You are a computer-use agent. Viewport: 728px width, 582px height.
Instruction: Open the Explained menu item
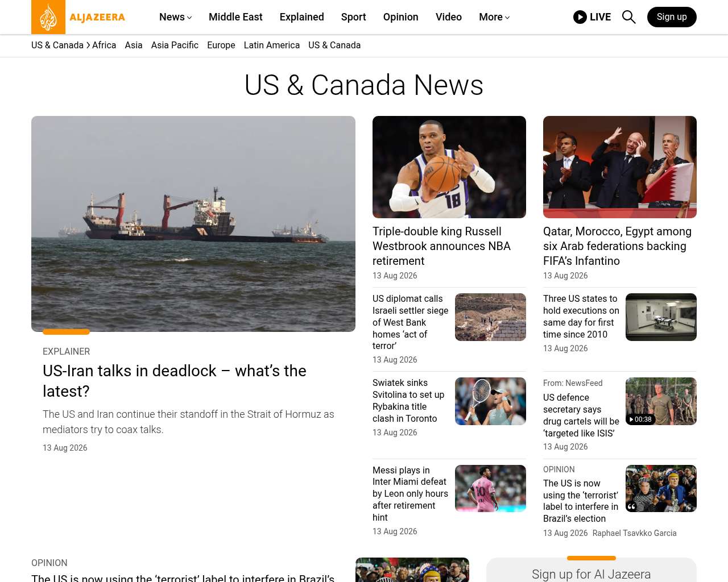pyautogui.click(x=302, y=17)
